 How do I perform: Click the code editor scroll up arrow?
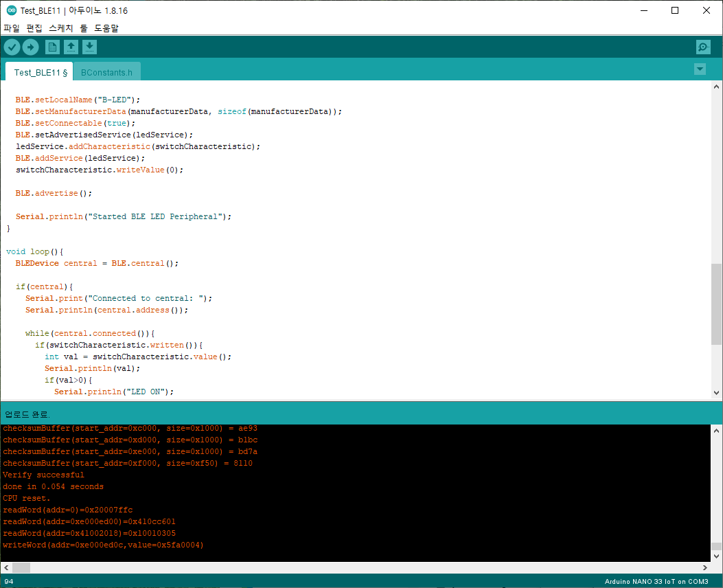point(716,87)
